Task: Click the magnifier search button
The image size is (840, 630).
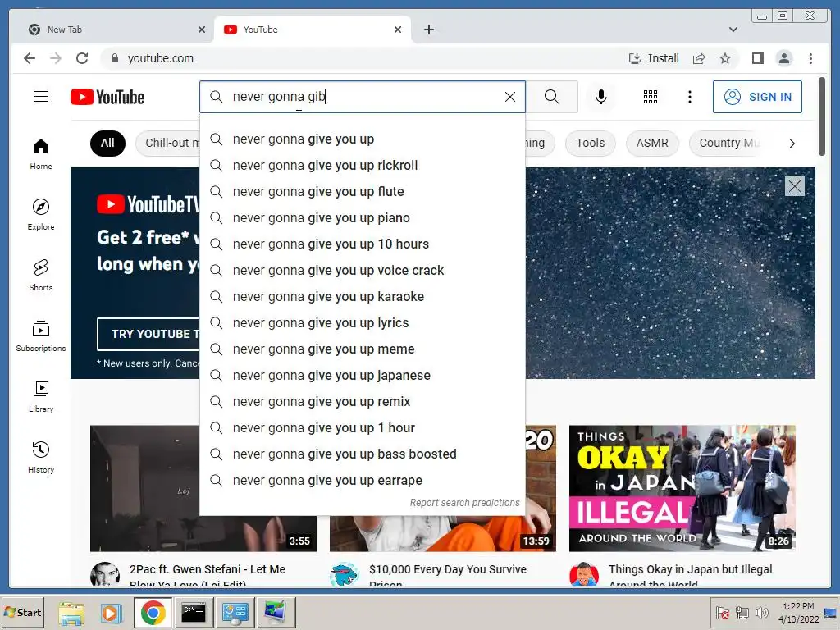Action: coord(552,97)
